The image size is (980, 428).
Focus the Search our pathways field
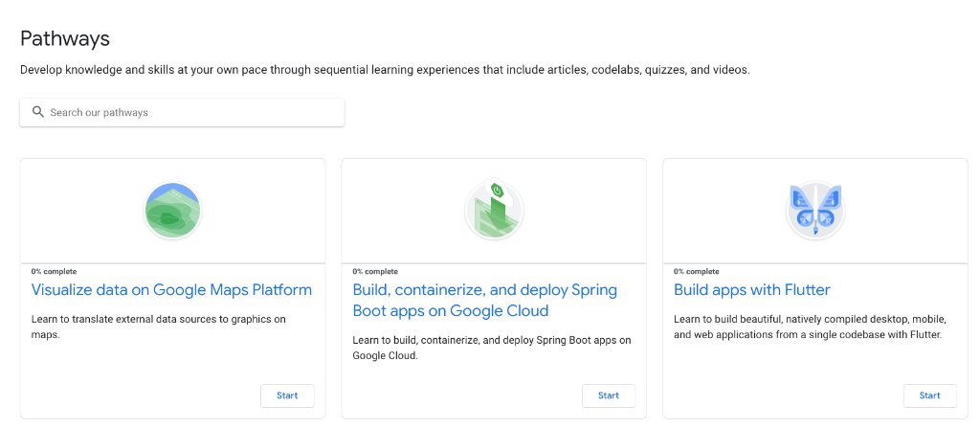[191, 112]
